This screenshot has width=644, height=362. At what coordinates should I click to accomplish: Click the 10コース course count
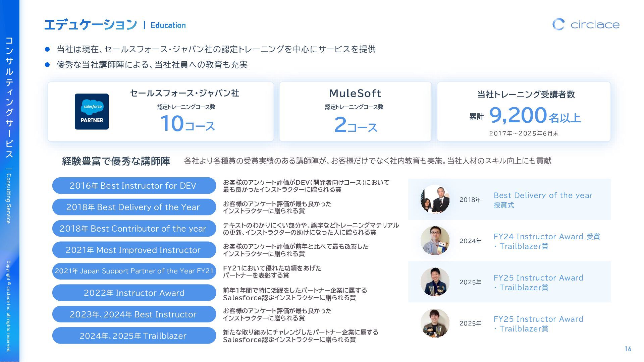(x=187, y=123)
